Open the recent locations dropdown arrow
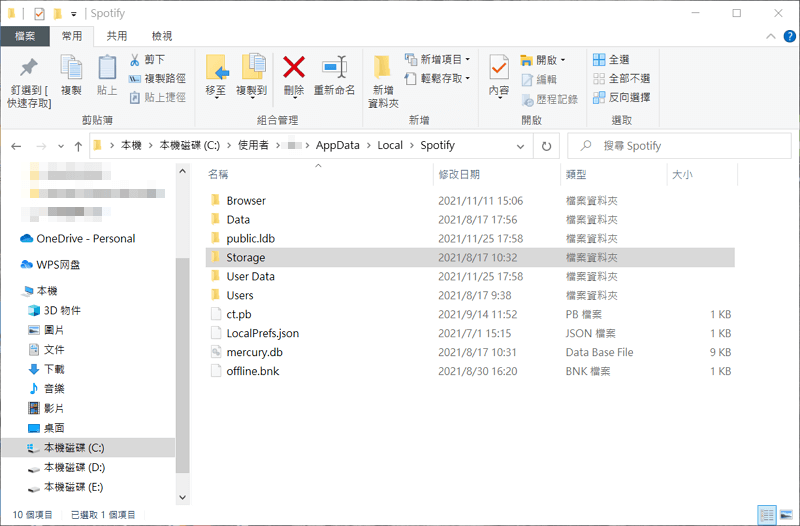Screen dimensions: 800x526 click(61, 146)
